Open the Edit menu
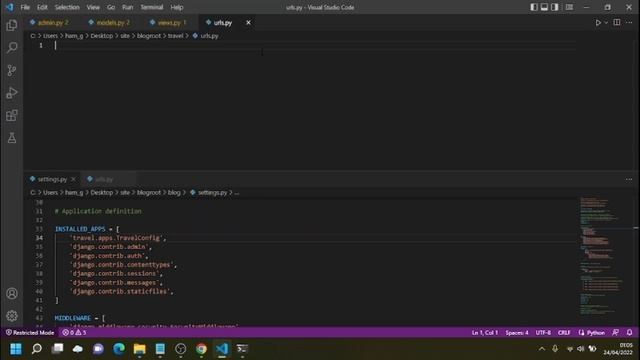Image resolution: width=640 pixels, height=360 pixels. tap(42, 7)
